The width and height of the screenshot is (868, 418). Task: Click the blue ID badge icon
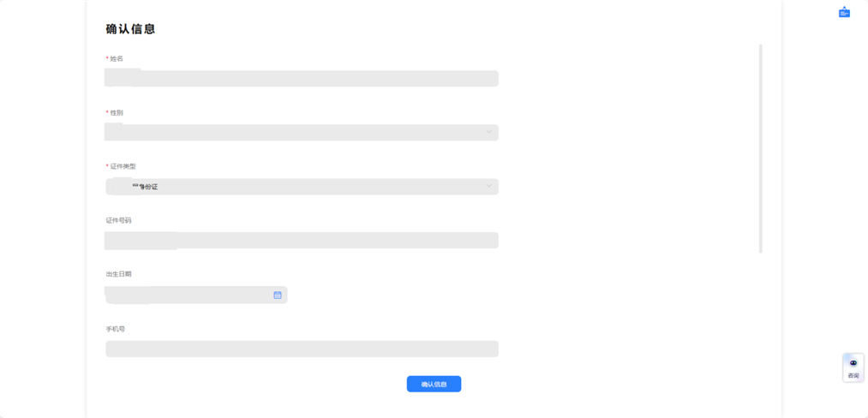pyautogui.click(x=844, y=12)
